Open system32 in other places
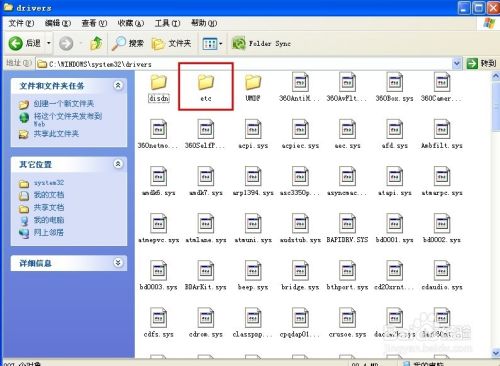 (x=41, y=183)
